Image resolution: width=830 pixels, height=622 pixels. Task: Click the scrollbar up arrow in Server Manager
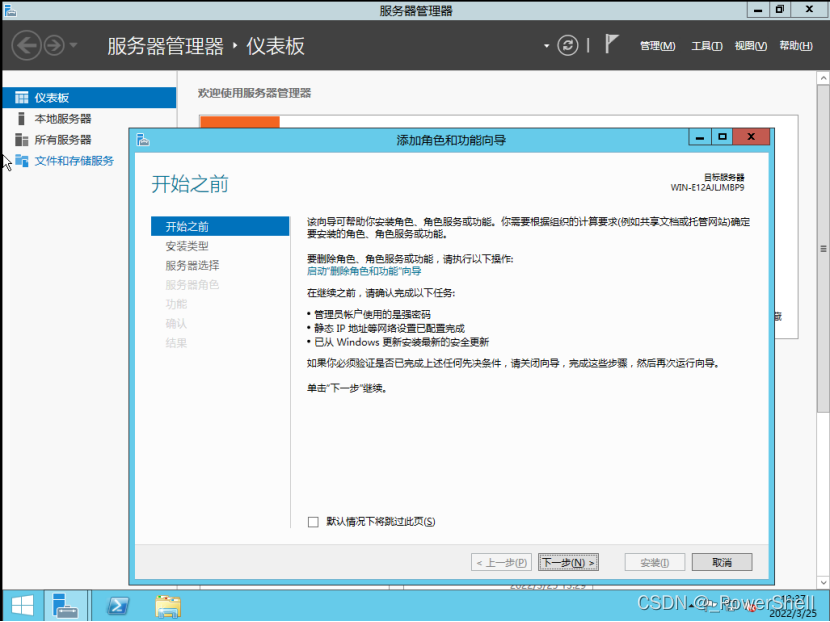(823, 78)
